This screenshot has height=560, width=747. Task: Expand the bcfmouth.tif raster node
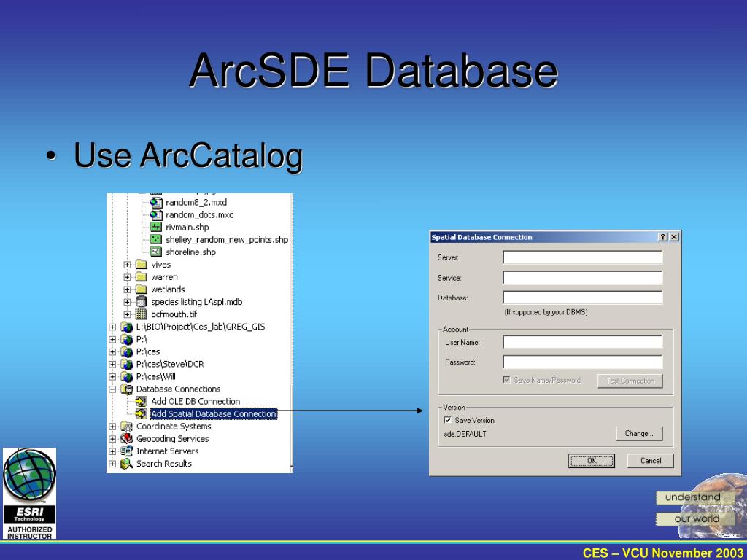[x=127, y=314]
